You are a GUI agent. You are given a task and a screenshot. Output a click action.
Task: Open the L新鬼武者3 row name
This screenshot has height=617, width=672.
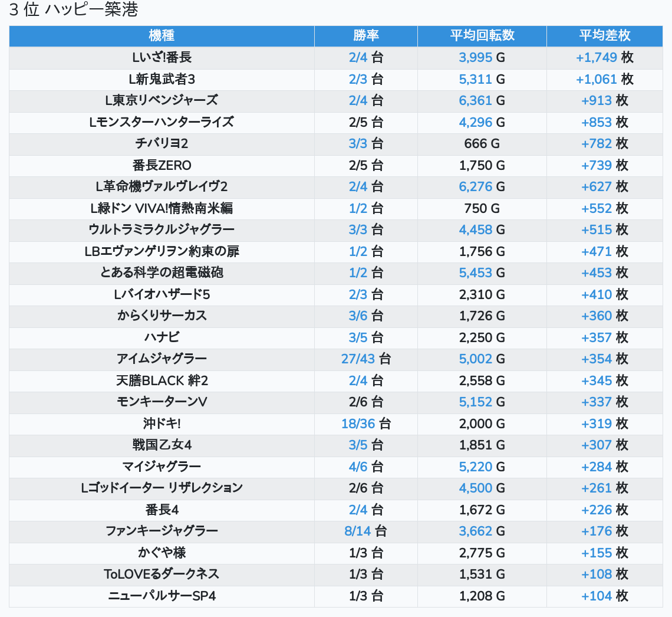162,79
